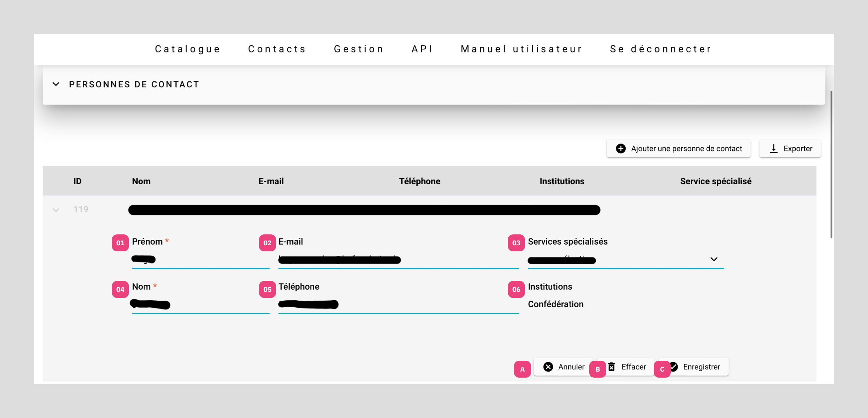The height and width of the screenshot is (418, 868).
Task: Click the vertical scrollbar on right edge
Action: (x=831, y=164)
